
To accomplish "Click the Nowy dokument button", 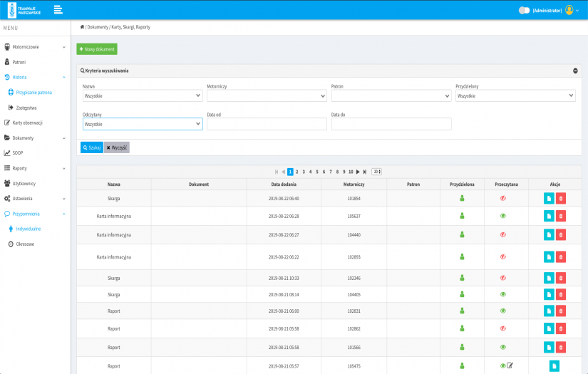I will point(97,49).
